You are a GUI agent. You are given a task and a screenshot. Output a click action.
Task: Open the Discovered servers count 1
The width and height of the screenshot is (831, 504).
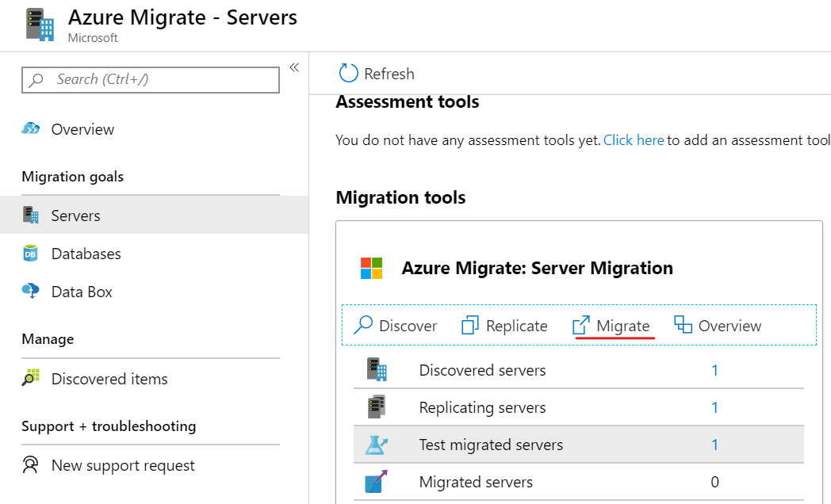tap(714, 370)
